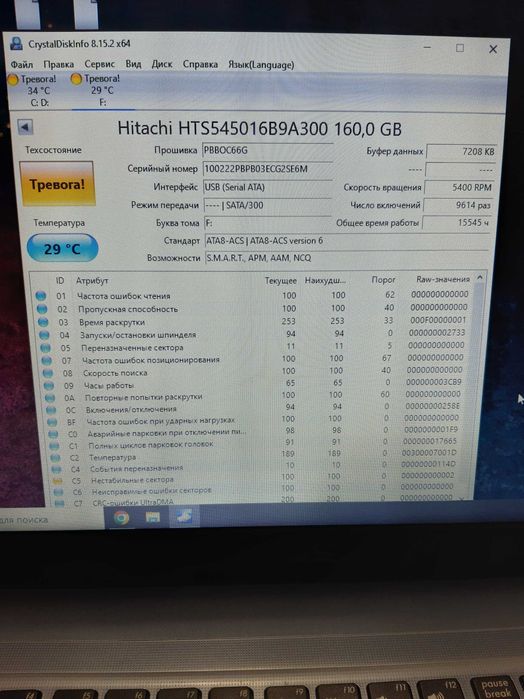Click the blue status icon for attribute 0C
Viewport: 524px width, 699px height.
pos(51,410)
